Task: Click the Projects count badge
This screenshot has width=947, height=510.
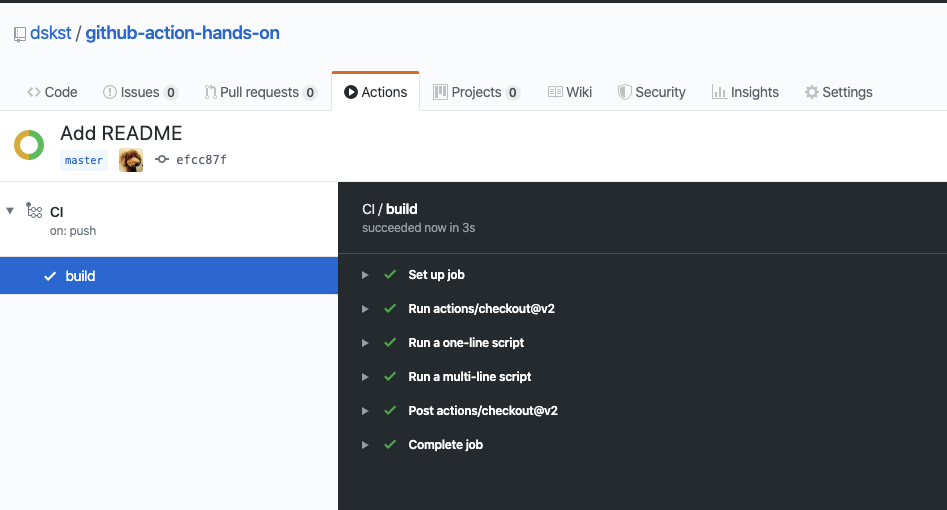Action: (x=513, y=92)
